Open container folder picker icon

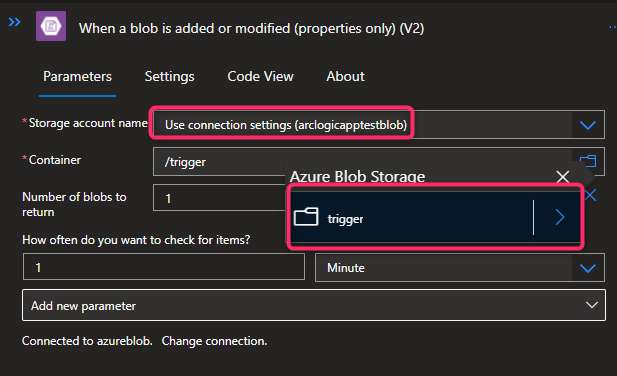[588, 161]
